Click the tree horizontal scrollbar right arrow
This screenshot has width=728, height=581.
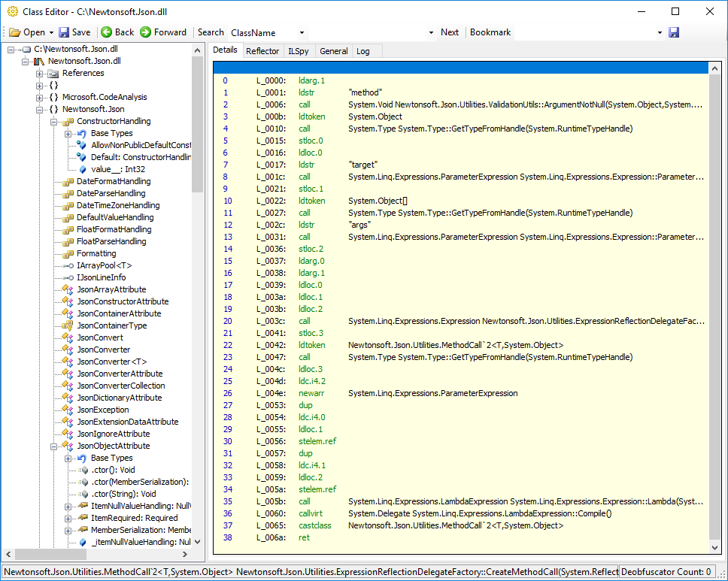pyautogui.click(x=185, y=554)
